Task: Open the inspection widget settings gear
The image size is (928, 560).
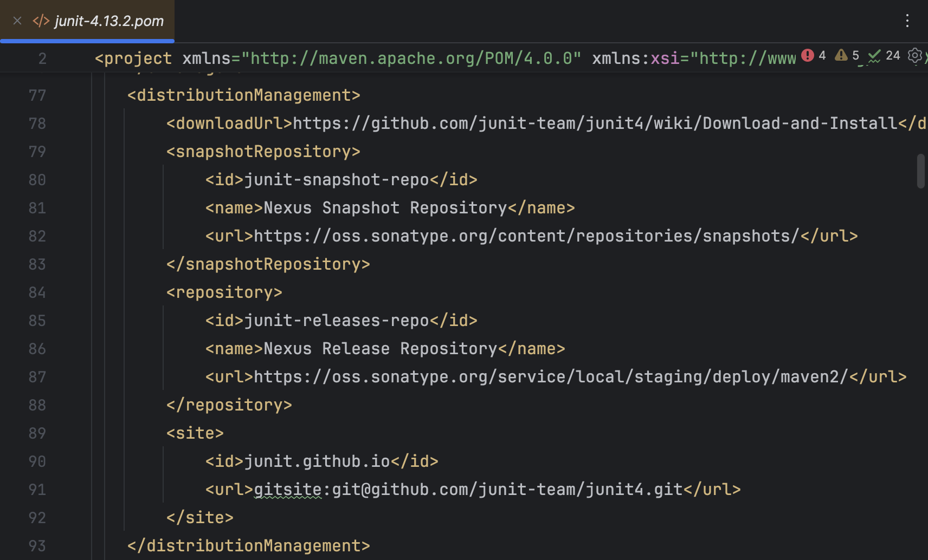Action: pyautogui.click(x=914, y=56)
